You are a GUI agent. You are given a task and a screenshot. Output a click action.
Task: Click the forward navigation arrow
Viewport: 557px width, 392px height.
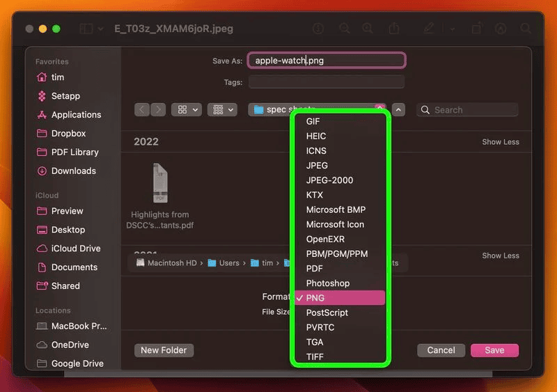click(159, 110)
